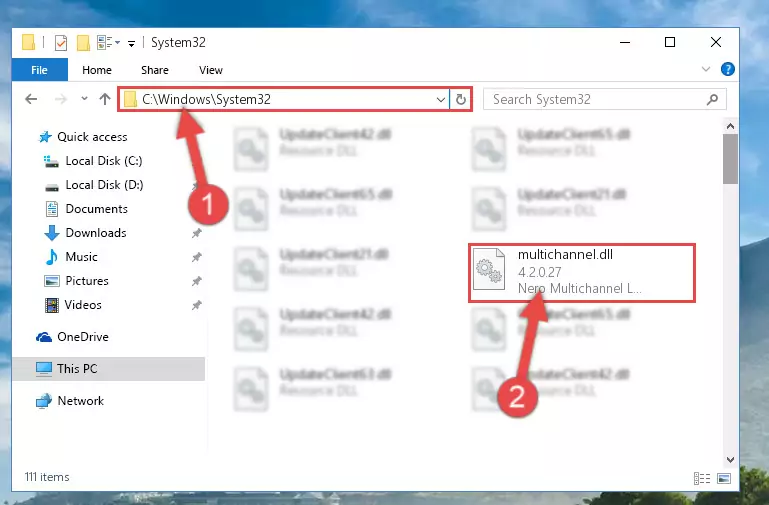Go up one folder level
Screen dimensions: 769x505
[x=104, y=99]
